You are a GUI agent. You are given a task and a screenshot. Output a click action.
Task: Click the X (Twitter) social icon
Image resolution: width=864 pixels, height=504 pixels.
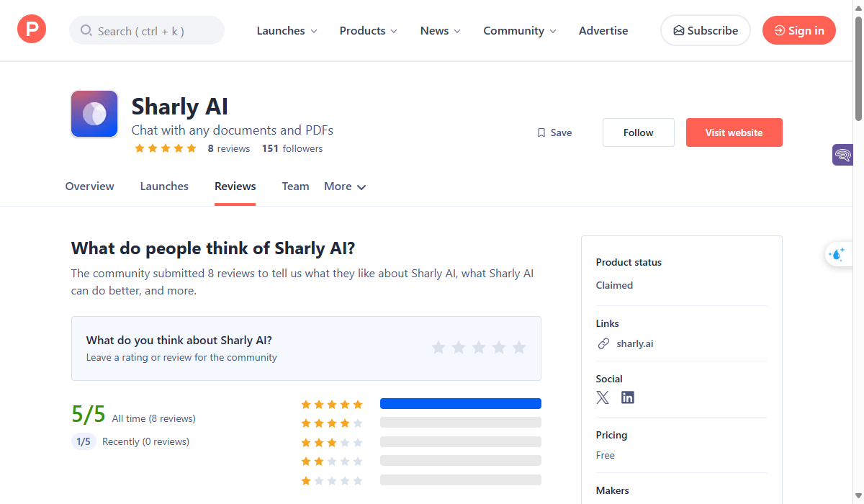(x=603, y=397)
